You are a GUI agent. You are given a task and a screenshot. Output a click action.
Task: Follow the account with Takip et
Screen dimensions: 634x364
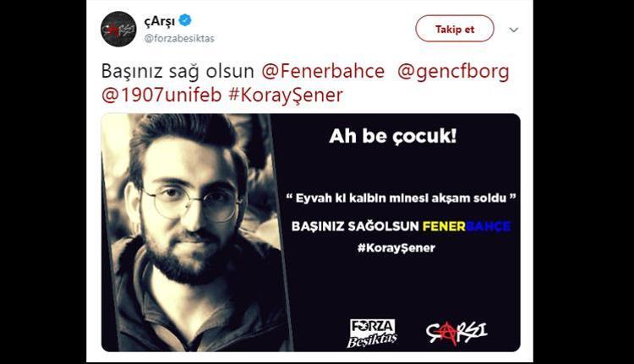click(x=455, y=29)
